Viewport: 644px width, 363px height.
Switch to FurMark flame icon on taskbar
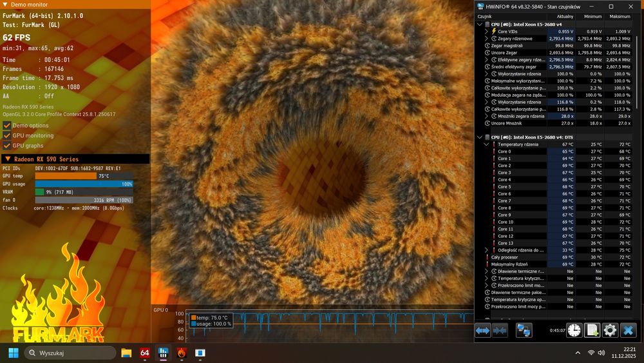click(x=182, y=353)
